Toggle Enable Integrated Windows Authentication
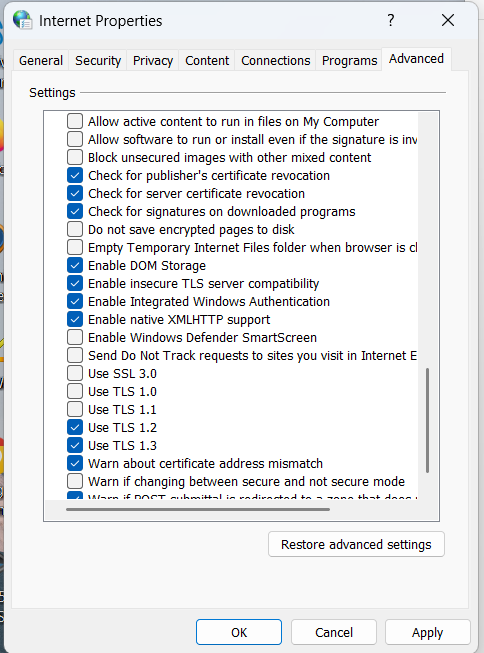 point(75,301)
